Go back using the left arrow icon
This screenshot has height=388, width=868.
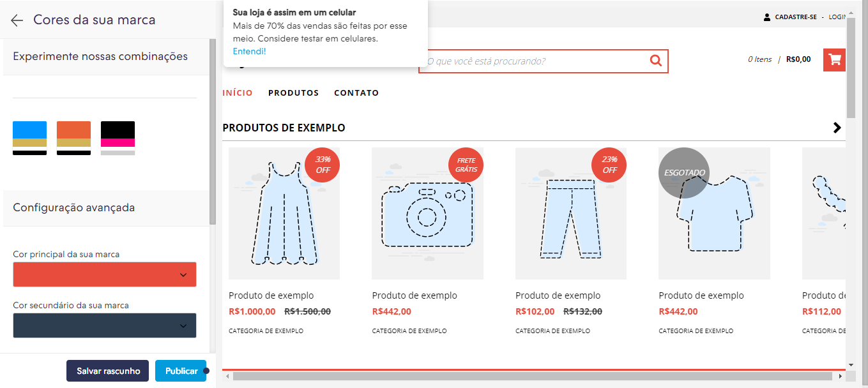click(17, 20)
